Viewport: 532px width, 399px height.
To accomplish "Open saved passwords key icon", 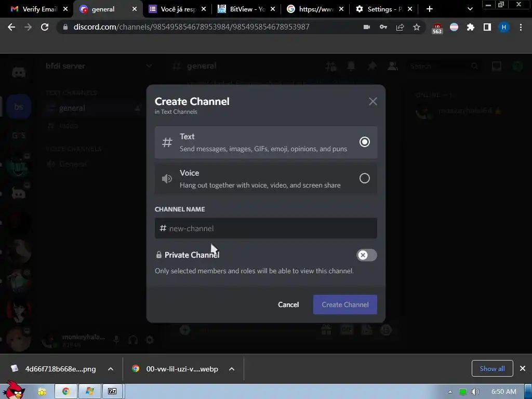I will pos(383,27).
